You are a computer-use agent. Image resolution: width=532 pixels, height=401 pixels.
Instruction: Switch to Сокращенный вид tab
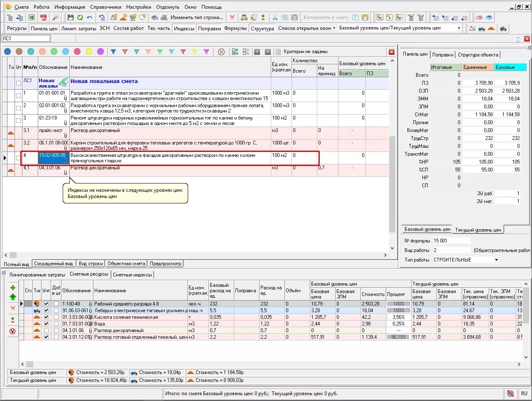53,264
